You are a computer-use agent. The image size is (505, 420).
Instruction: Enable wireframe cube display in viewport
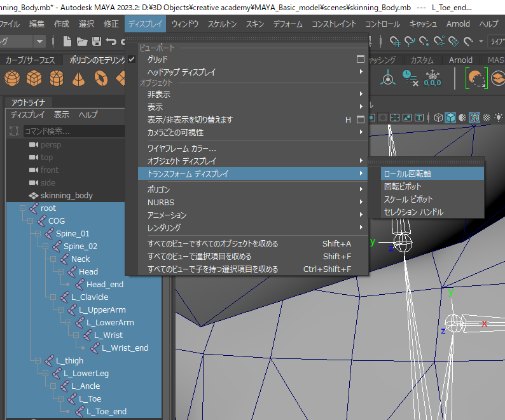pyautogui.click(x=438, y=118)
